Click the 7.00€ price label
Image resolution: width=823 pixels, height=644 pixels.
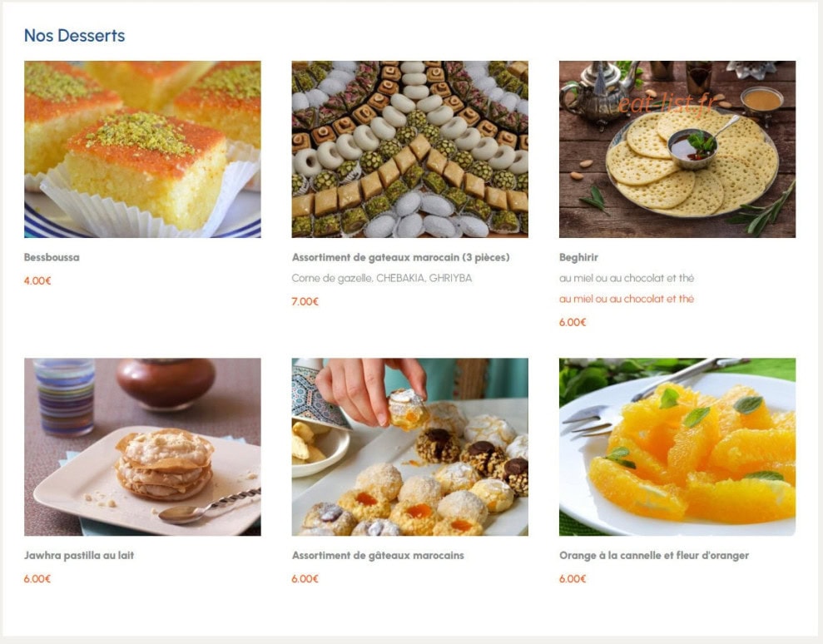tap(305, 301)
